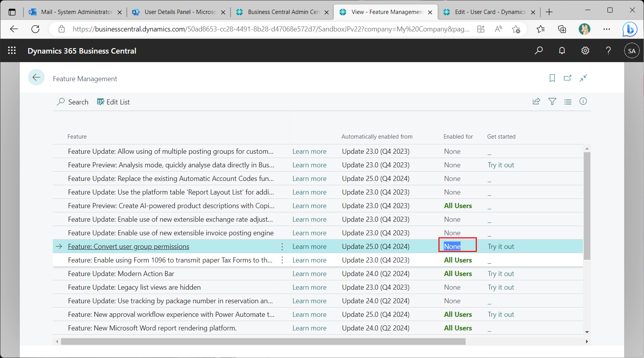644x358 pixels.
Task: Open Business Central notifications
Action: tap(562, 50)
